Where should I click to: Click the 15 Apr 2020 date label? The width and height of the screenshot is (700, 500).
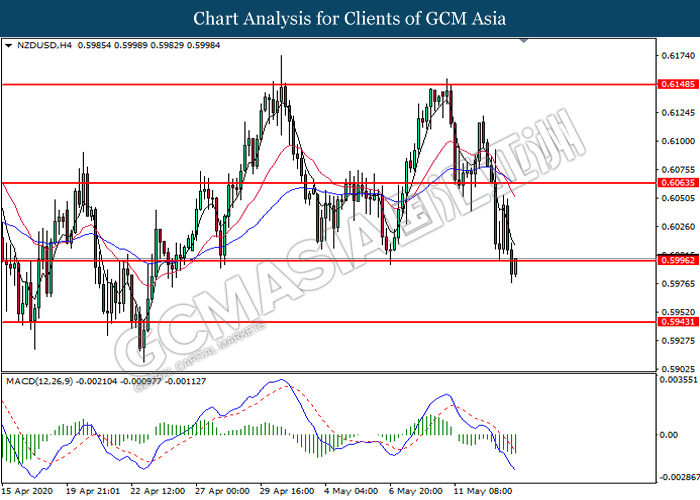pos(27,491)
